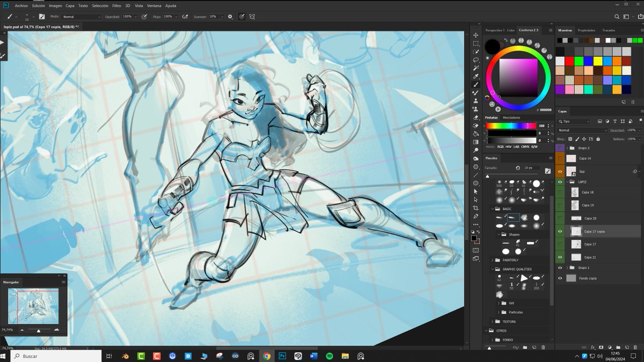This screenshot has height=362, width=644.
Task: Collapse the BASIC brush folder
Action: point(492,209)
